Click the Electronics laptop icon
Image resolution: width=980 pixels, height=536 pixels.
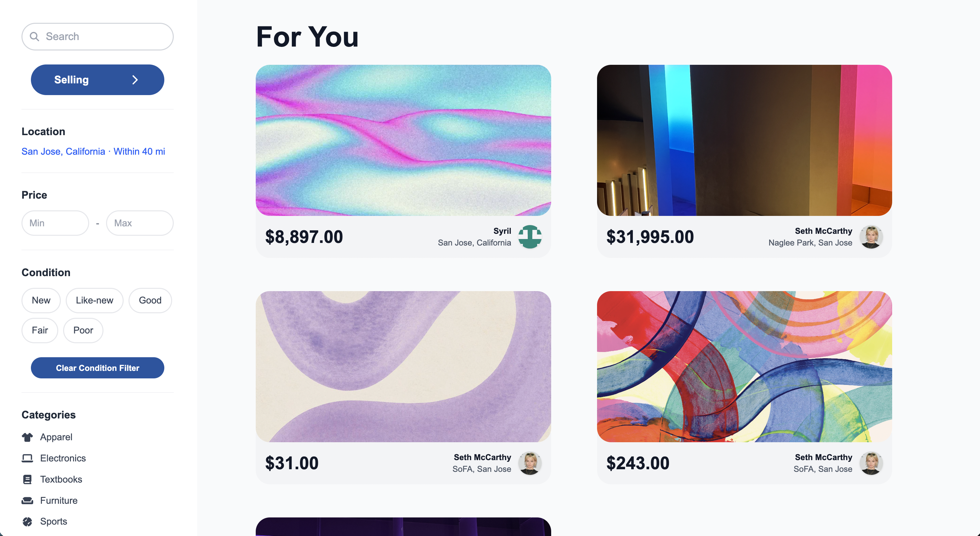(x=27, y=458)
